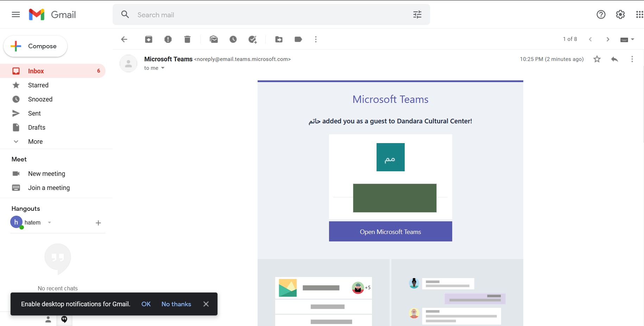This screenshot has height=326, width=644.
Task: Report this message as spam
Action: point(168,39)
